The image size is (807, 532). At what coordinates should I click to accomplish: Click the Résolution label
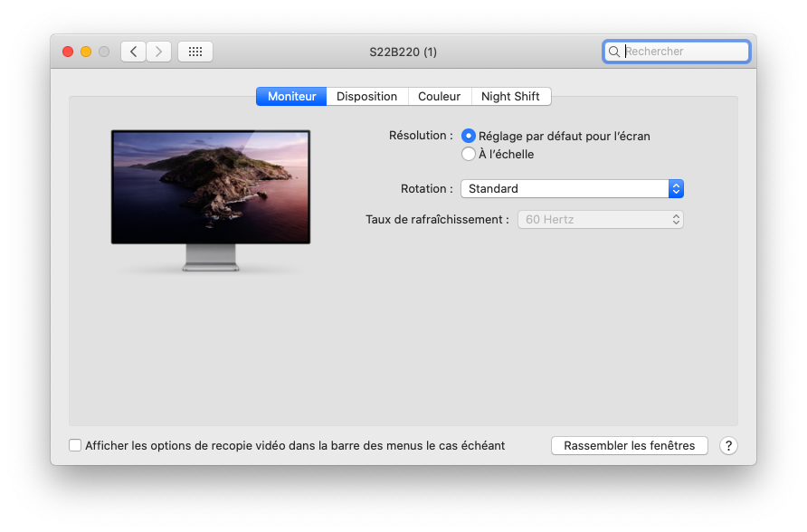421,136
